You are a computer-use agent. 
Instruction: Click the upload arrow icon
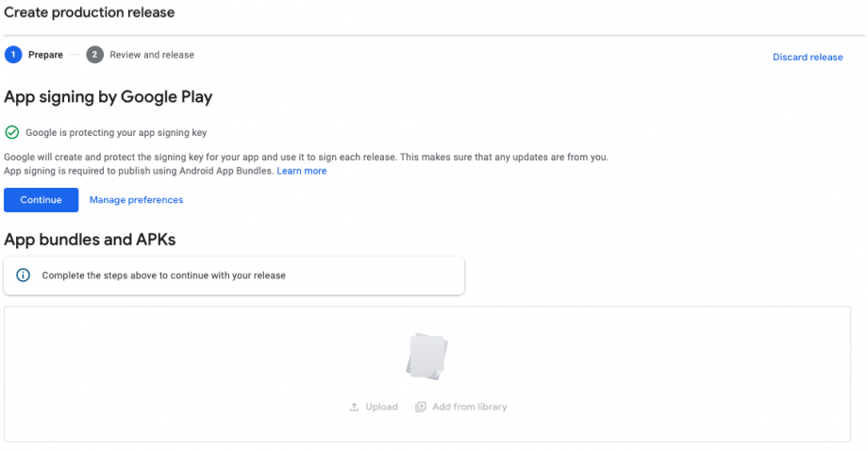355,407
